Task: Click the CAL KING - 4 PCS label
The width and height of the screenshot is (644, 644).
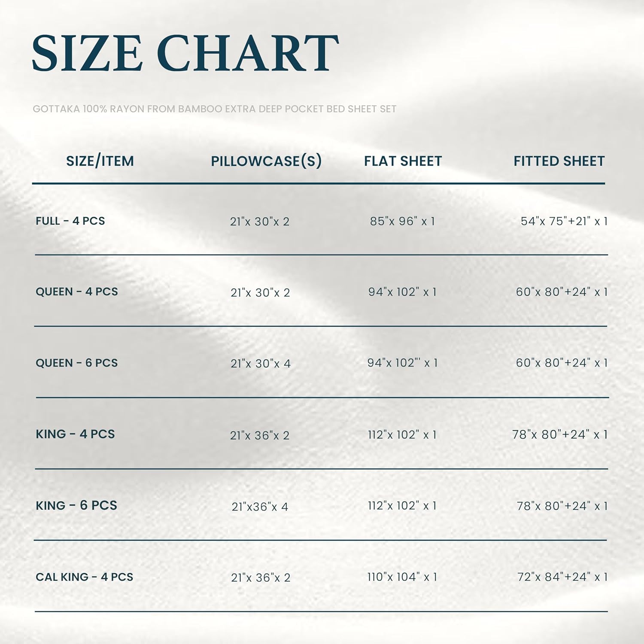Action: coord(85,577)
